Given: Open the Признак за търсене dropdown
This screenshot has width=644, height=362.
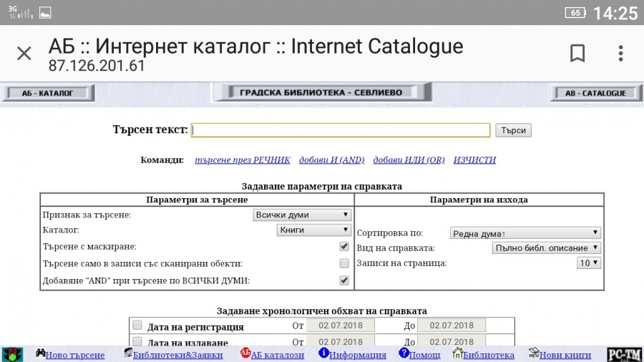Looking at the screenshot, I should click(x=302, y=215).
